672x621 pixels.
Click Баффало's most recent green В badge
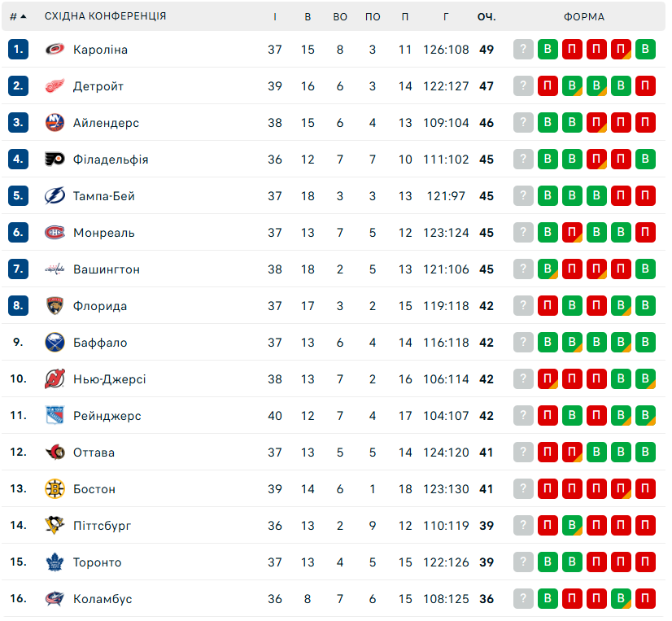(548, 343)
